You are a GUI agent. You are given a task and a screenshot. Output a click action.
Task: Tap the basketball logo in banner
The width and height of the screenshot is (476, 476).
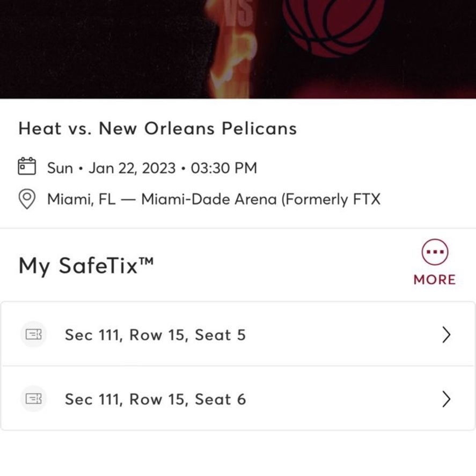(333, 27)
